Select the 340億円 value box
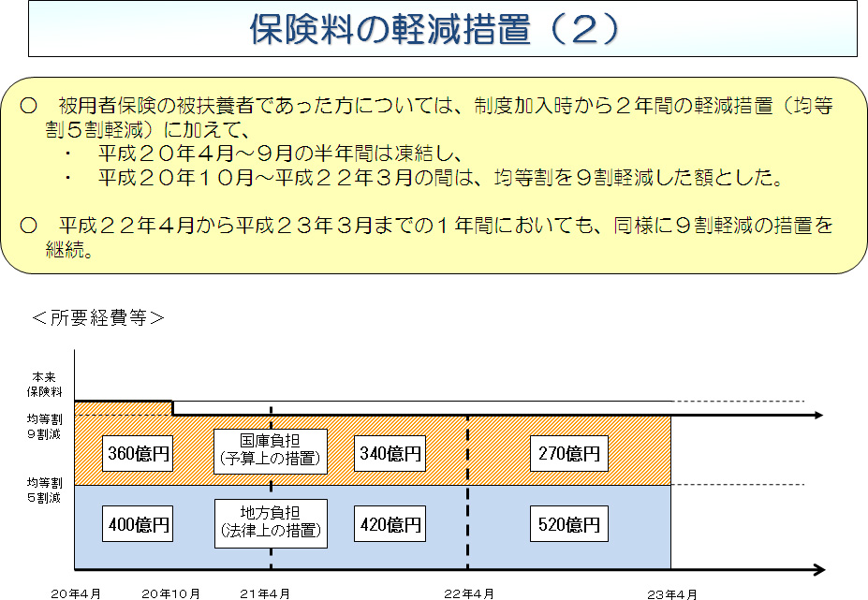 pyautogui.click(x=390, y=454)
